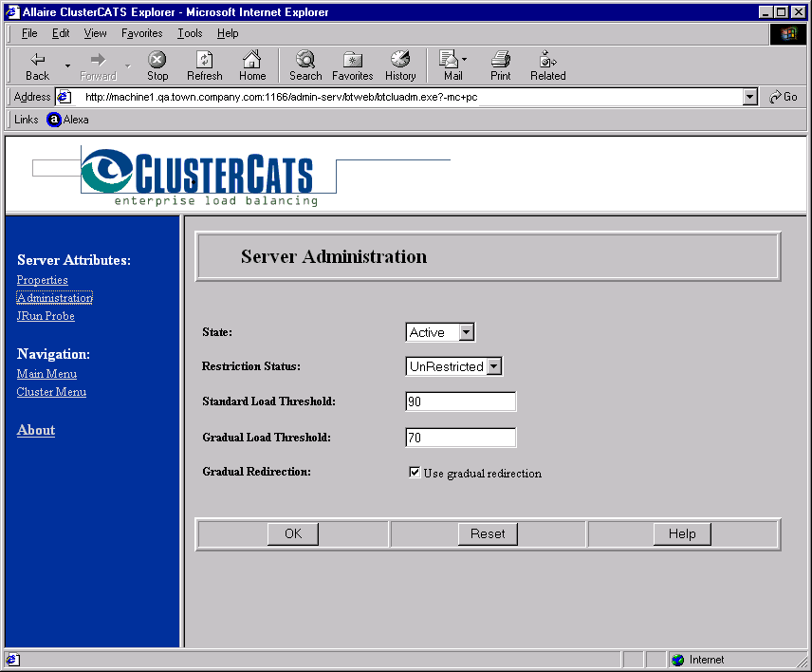Go to the Cluster Menu link
This screenshot has height=672, width=812.
[51, 392]
